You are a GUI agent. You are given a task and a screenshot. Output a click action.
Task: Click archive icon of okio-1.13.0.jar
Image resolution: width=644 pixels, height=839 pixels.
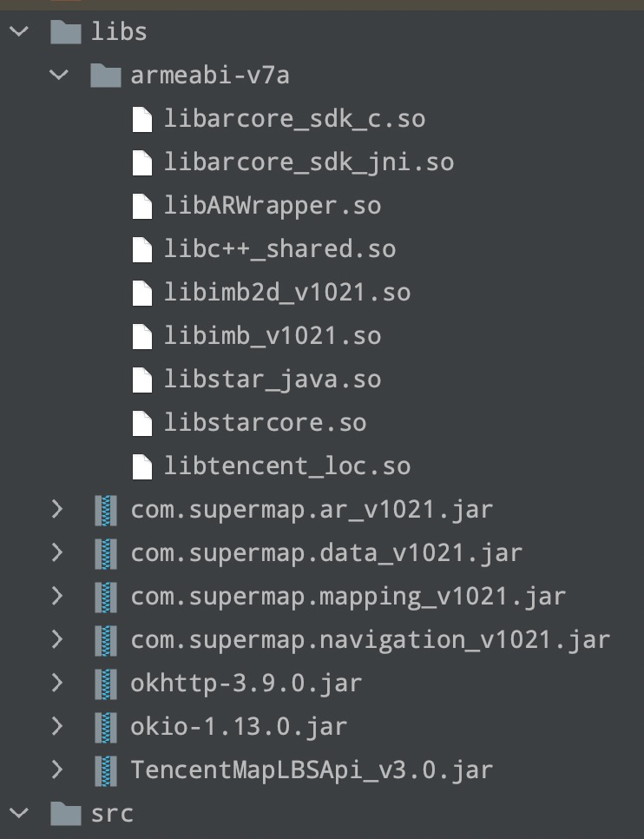[106, 727]
